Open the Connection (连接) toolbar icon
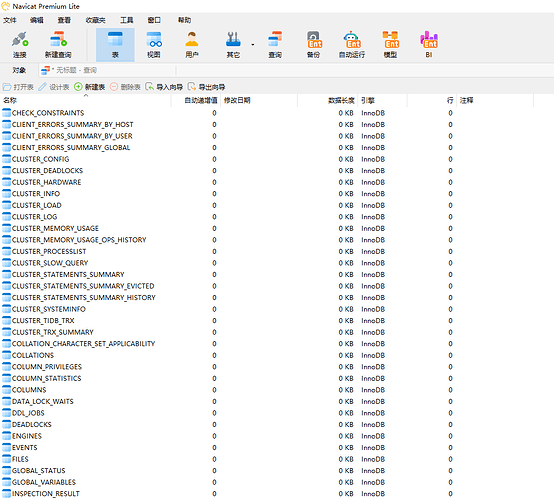The width and height of the screenshot is (554, 500). (x=20, y=45)
